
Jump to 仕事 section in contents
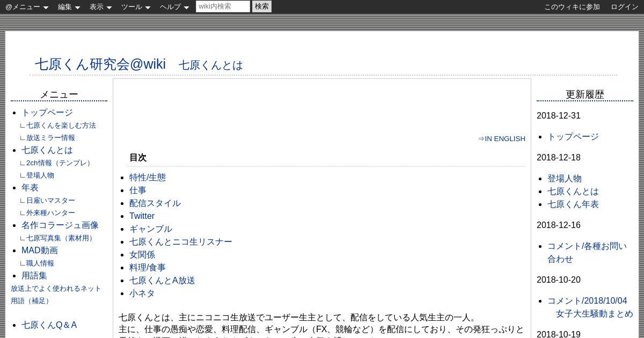point(138,190)
